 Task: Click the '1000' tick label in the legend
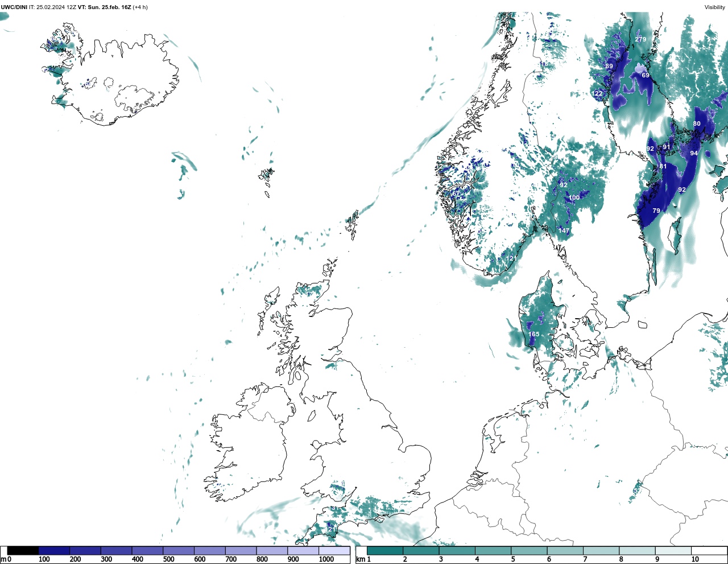pyautogui.click(x=326, y=559)
